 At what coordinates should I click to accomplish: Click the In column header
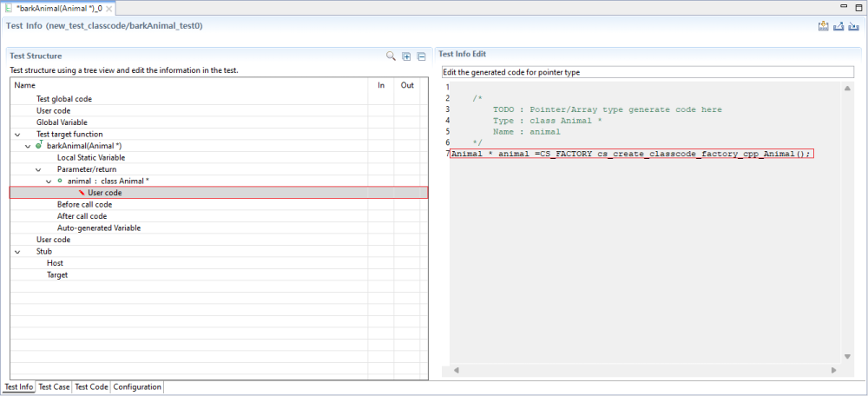[381, 85]
